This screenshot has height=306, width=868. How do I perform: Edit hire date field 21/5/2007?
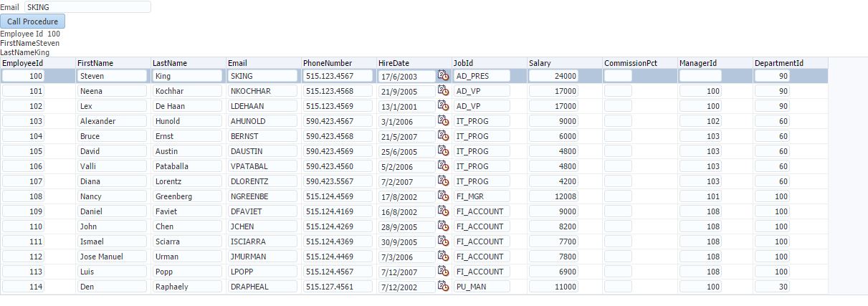[406, 137]
